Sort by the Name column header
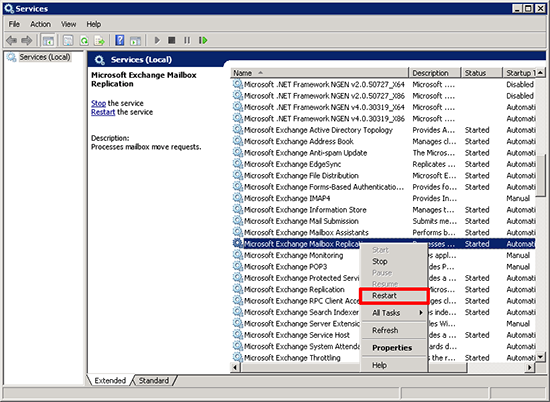550x402 pixels. tap(319, 73)
